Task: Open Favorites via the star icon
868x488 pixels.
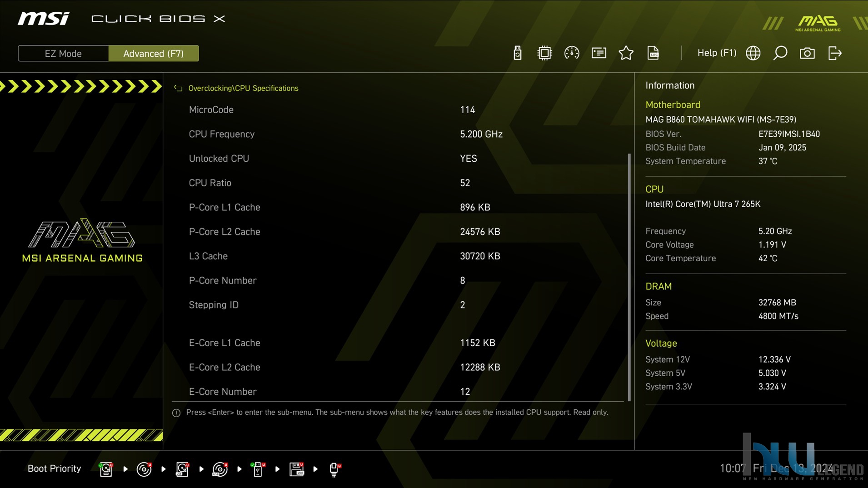Action: tap(626, 53)
